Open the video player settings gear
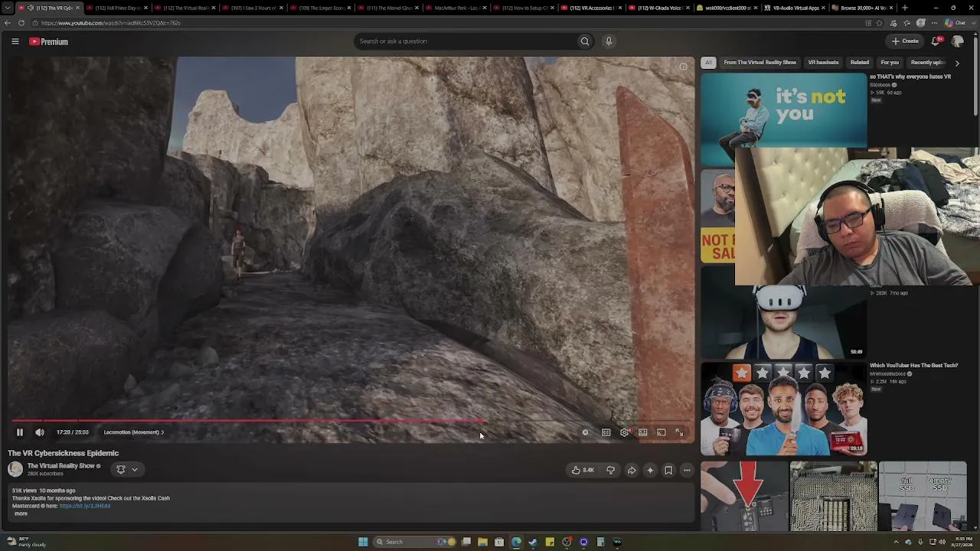 [625, 432]
